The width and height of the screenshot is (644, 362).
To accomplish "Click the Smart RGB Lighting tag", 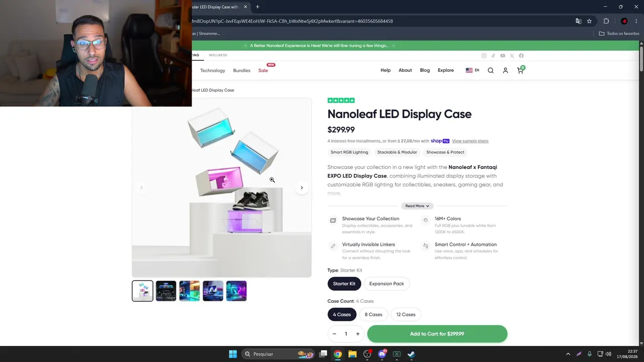I will click(x=349, y=152).
